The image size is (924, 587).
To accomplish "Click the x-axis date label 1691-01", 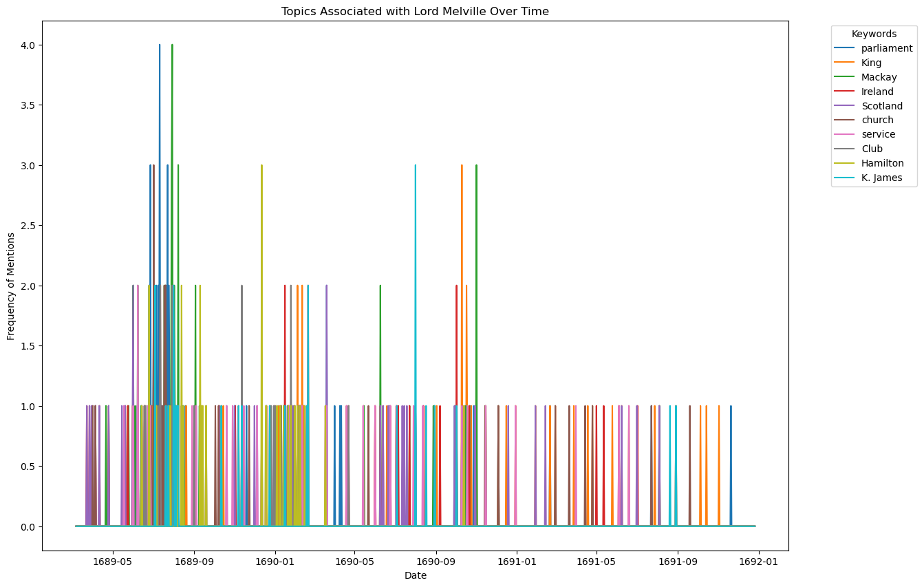I will (x=517, y=562).
